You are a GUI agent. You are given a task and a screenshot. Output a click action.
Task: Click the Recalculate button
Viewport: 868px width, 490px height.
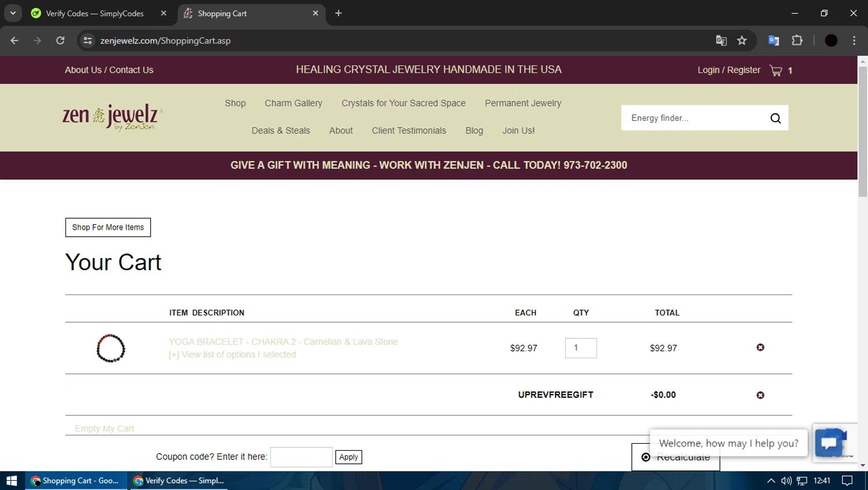[x=675, y=457]
